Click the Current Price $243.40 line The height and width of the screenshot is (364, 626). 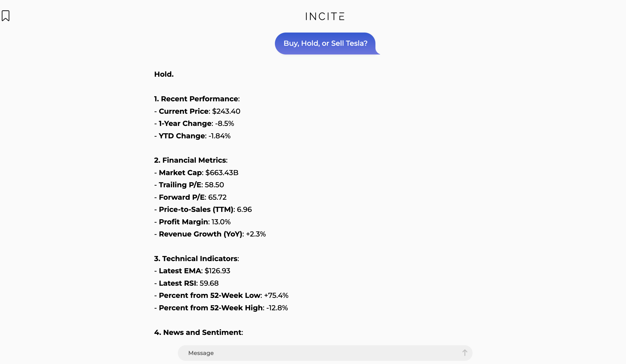click(197, 111)
